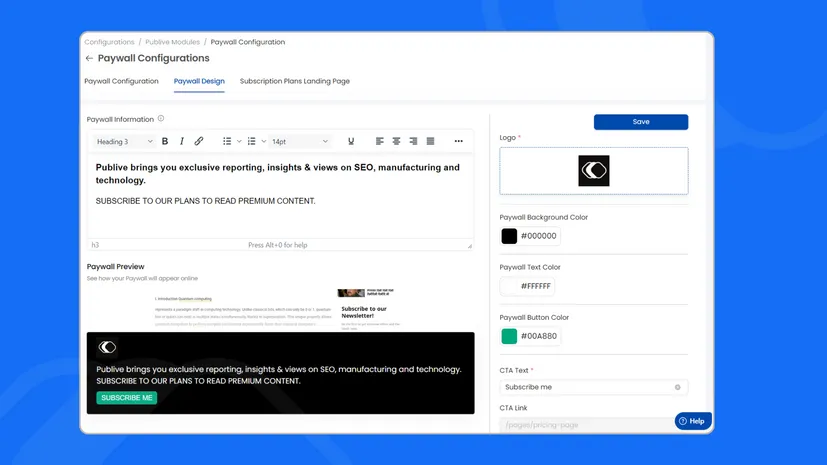Open the Subscription Plans Landing Page tab
This screenshot has height=465, width=827.
pos(295,81)
